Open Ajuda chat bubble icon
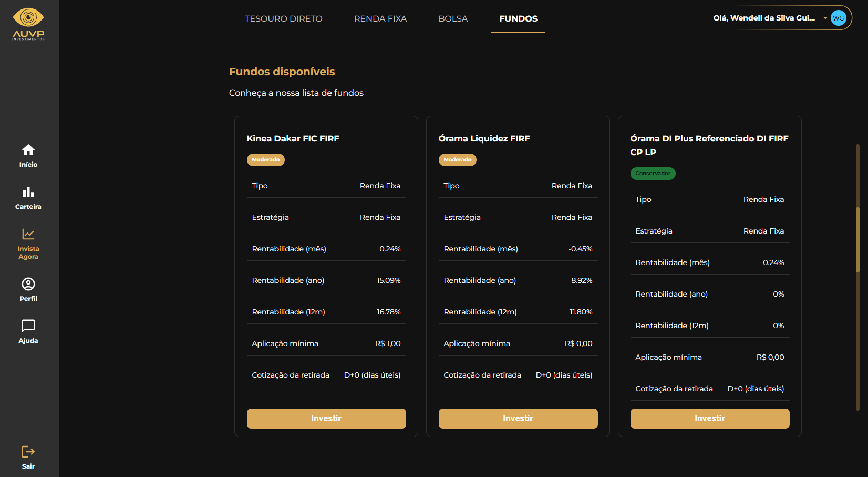This screenshot has height=477, width=868. coord(28,326)
